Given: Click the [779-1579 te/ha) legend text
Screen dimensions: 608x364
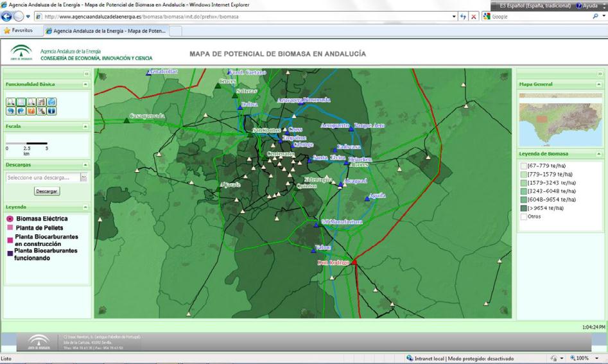Looking at the screenshot, I should [x=550, y=175].
